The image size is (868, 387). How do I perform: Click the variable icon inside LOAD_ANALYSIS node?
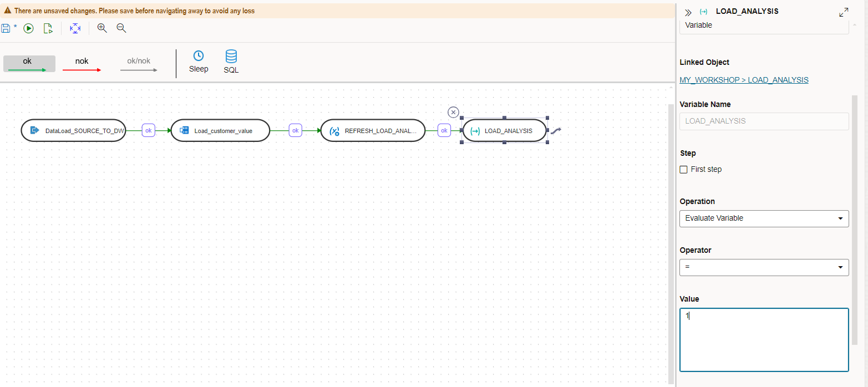click(x=475, y=131)
